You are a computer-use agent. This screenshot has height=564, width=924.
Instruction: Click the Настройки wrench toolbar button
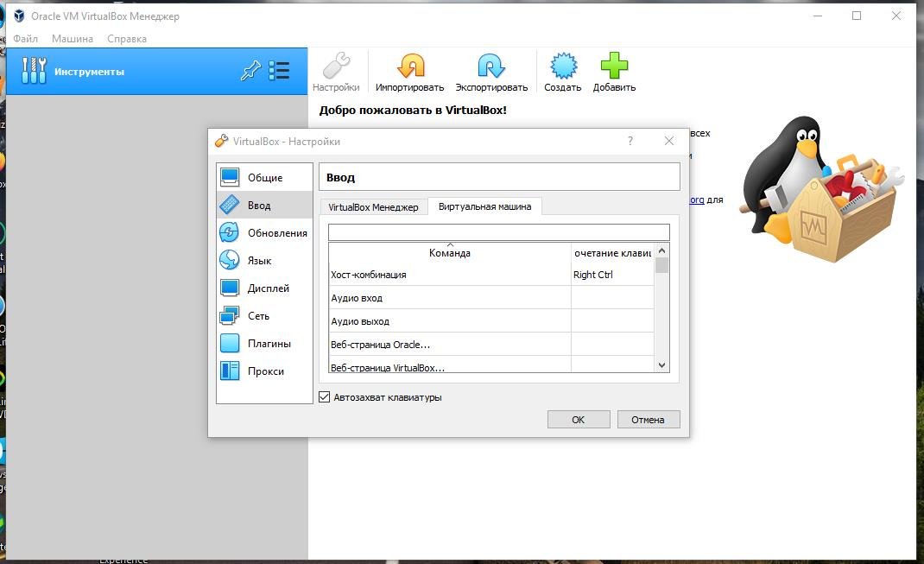coord(336,72)
